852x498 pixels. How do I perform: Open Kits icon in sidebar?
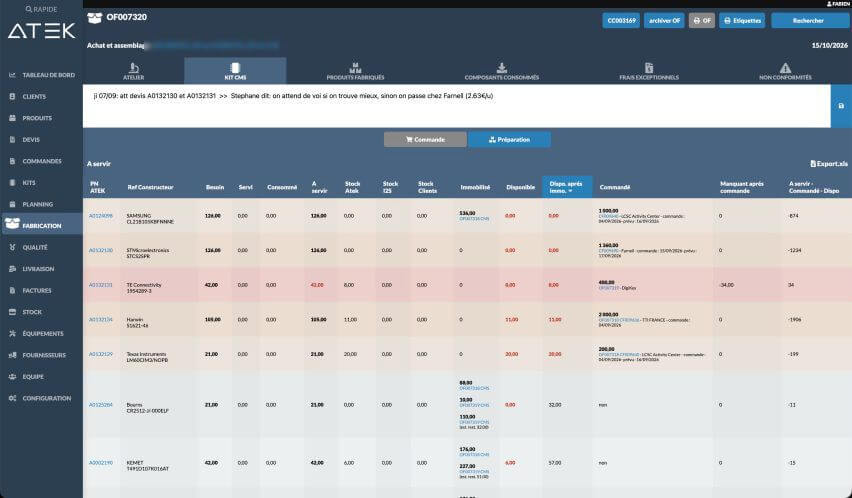(x=12, y=182)
